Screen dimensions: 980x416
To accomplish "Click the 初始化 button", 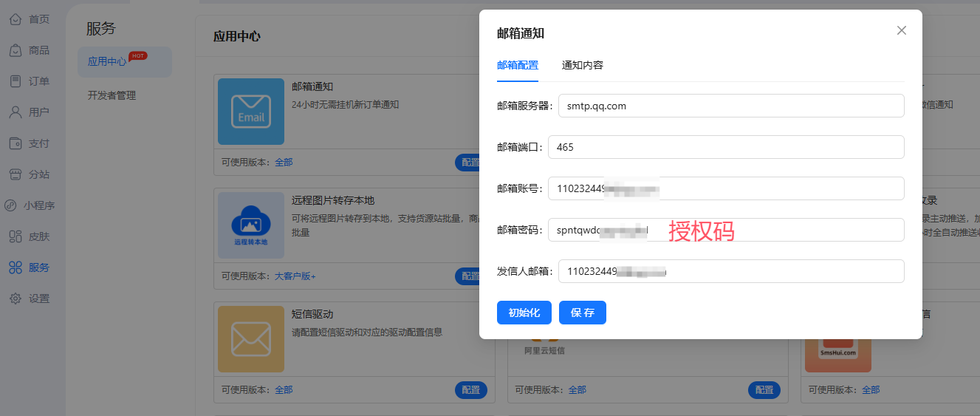I will 524,313.
